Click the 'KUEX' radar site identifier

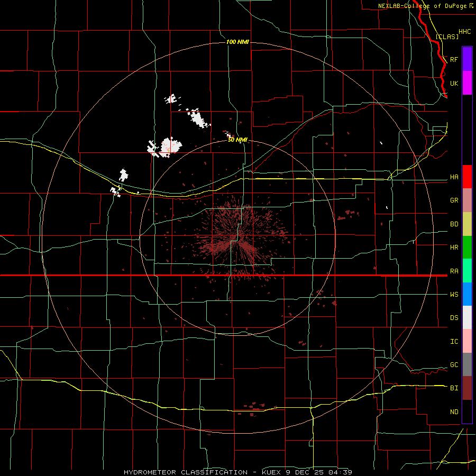pos(272,472)
